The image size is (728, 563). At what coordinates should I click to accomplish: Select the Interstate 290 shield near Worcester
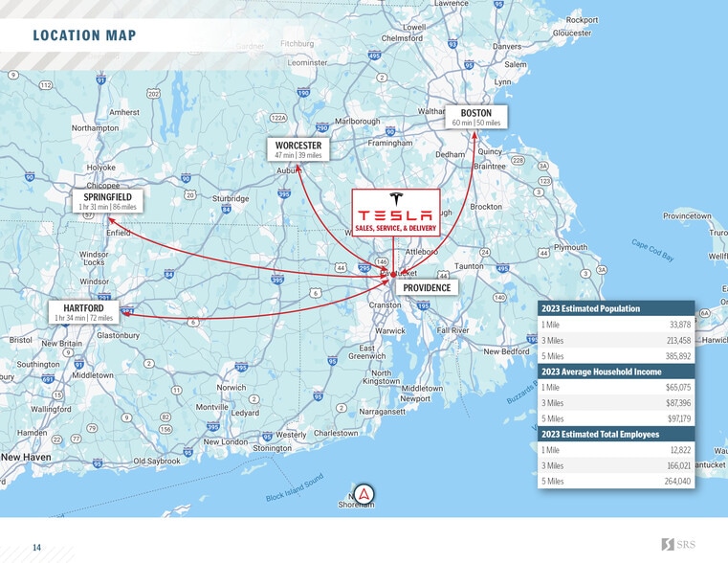tap(322, 127)
